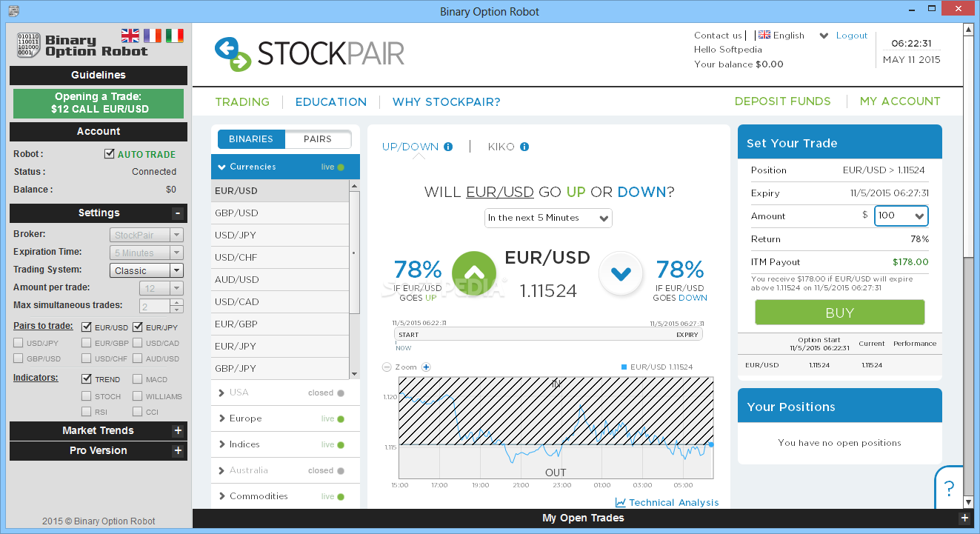The image size is (980, 534).
Task: Click the blue DOWN arrow for EUR/USD
Action: (x=620, y=274)
